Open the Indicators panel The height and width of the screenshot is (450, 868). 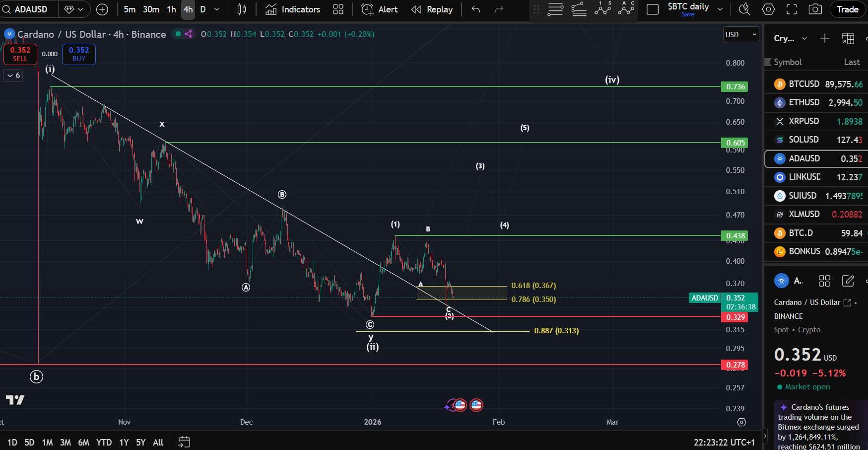tap(292, 9)
